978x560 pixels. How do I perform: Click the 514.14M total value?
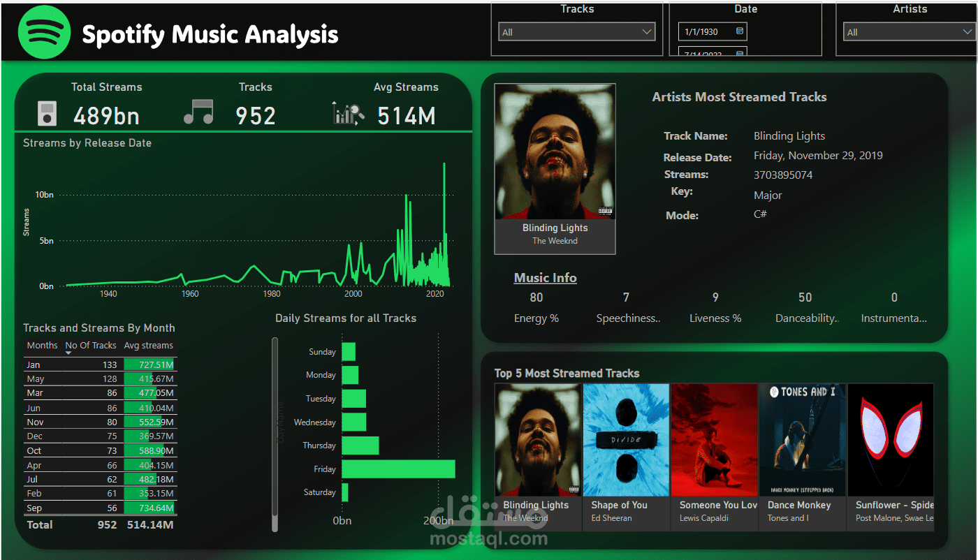click(x=150, y=524)
